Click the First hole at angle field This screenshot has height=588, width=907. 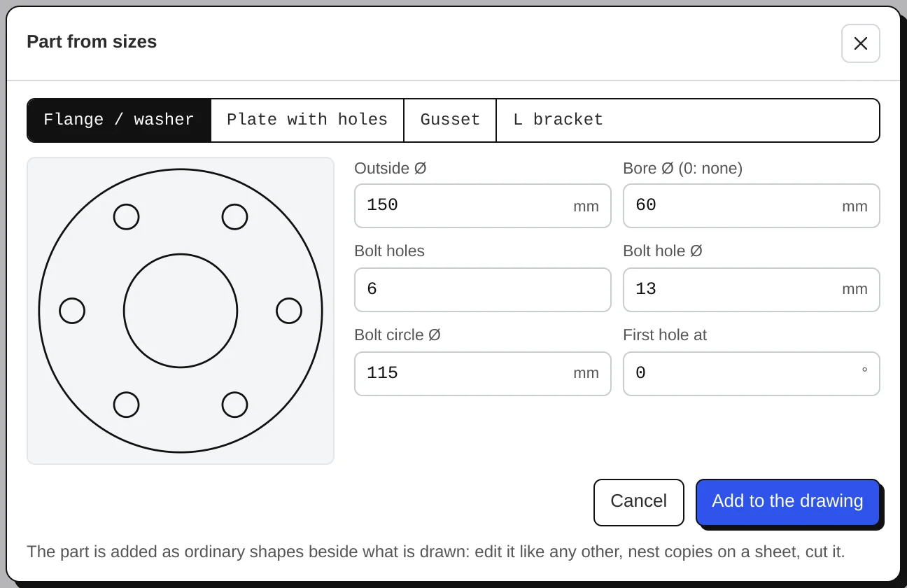tap(751, 374)
